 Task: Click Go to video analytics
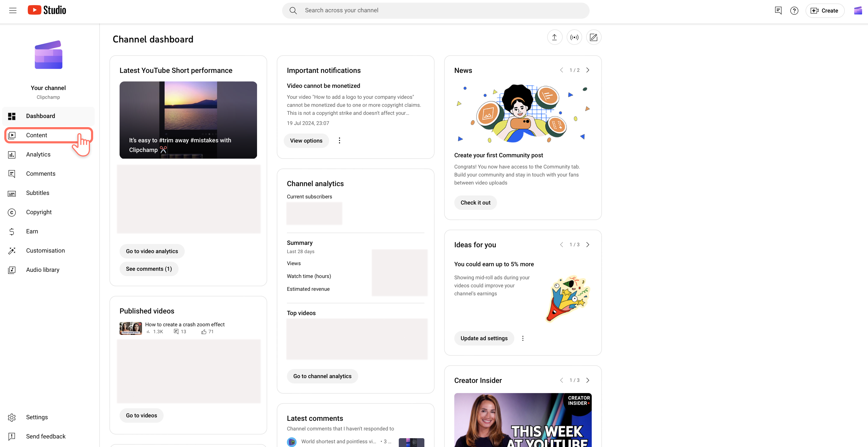[152, 251]
